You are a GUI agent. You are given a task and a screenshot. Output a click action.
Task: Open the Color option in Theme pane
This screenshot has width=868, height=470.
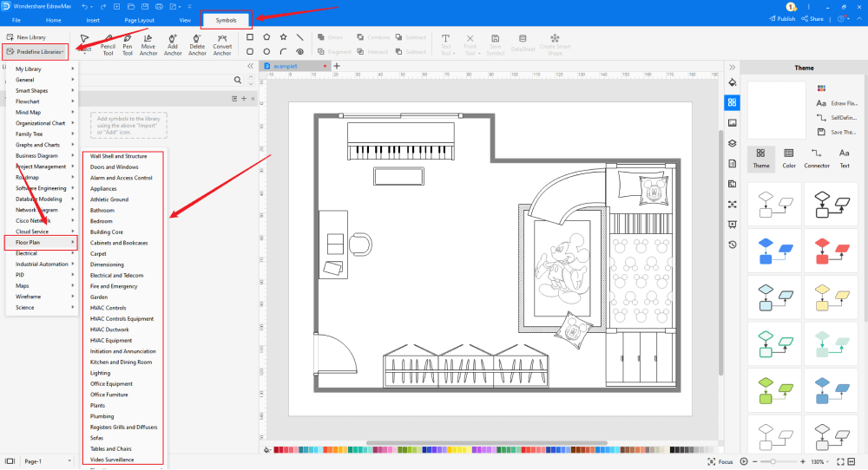point(789,158)
